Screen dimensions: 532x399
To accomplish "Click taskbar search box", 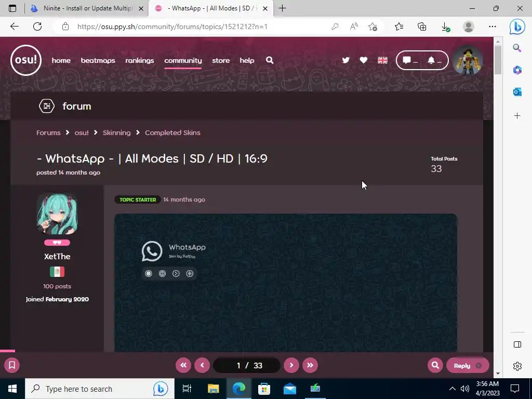I will (100, 389).
